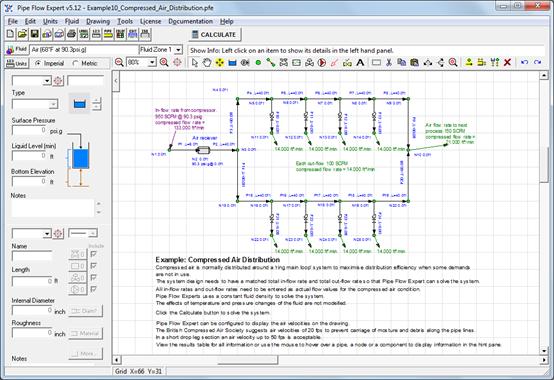The width and height of the screenshot is (554, 380).
Task: Open the Documentation menu
Action: coord(190,21)
